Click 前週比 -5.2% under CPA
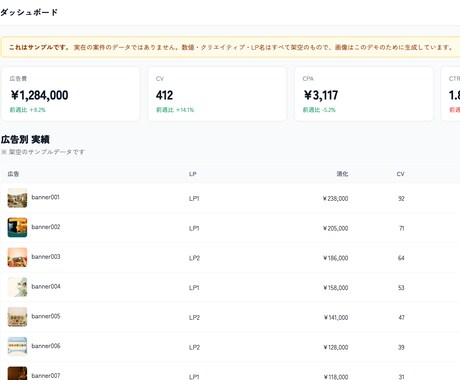Image resolution: width=460 pixels, height=380 pixels. (319, 110)
